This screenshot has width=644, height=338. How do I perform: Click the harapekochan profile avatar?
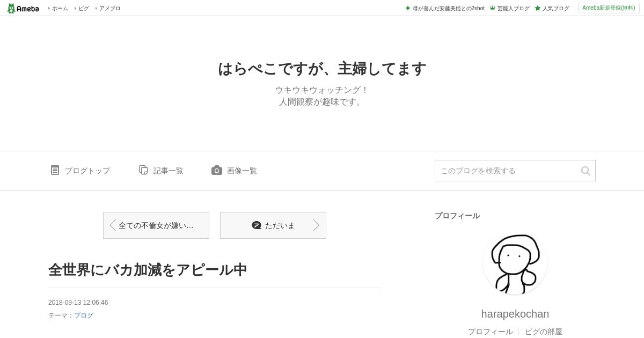point(515,262)
